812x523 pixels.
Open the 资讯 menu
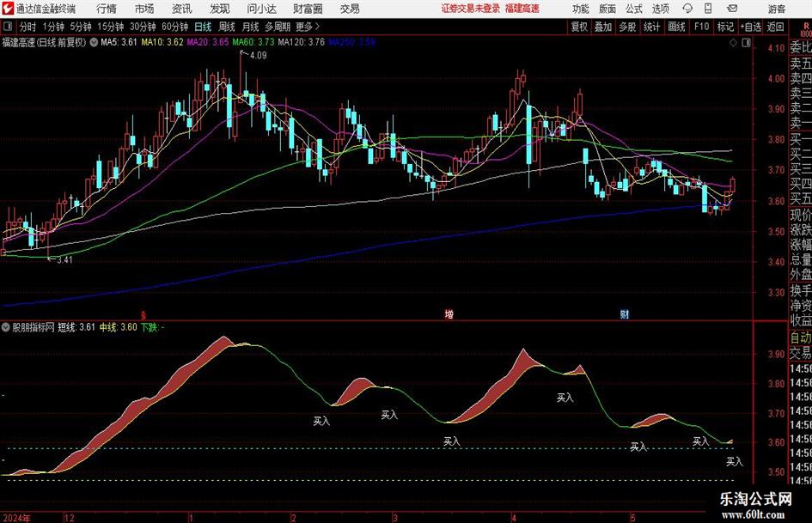[182, 9]
